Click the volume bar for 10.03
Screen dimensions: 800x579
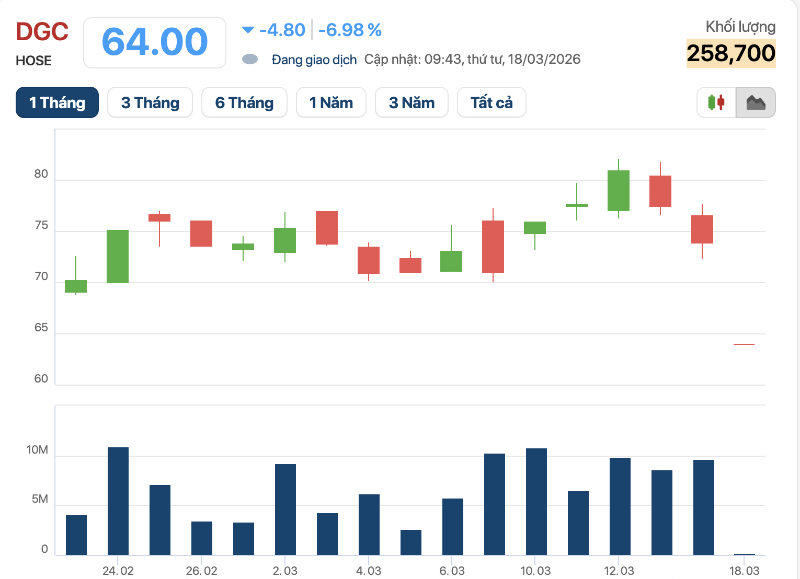point(536,501)
